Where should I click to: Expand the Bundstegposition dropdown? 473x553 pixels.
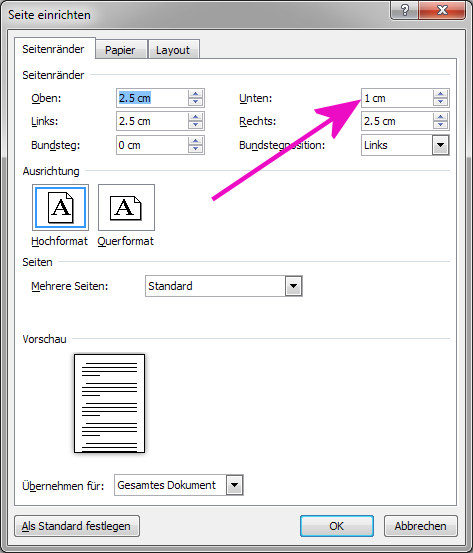440,145
